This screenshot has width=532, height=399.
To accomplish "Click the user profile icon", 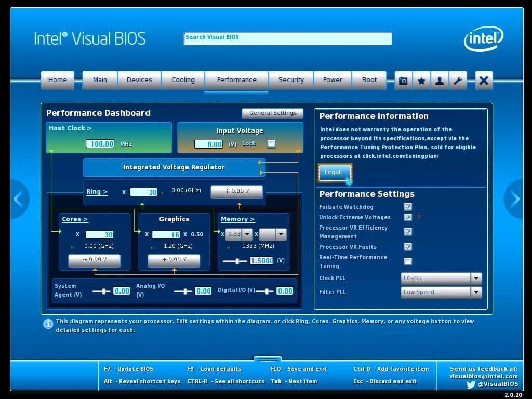I will pyautogui.click(x=440, y=81).
